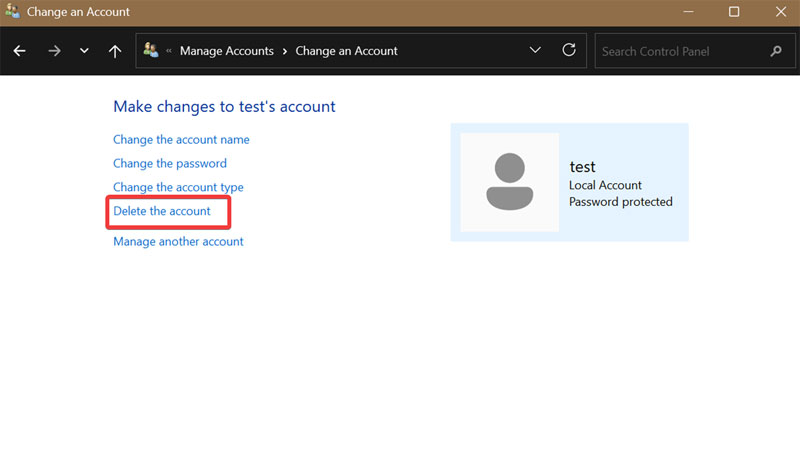Select the Change an Account breadcrumb
The height and width of the screenshot is (450, 800).
click(346, 51)
